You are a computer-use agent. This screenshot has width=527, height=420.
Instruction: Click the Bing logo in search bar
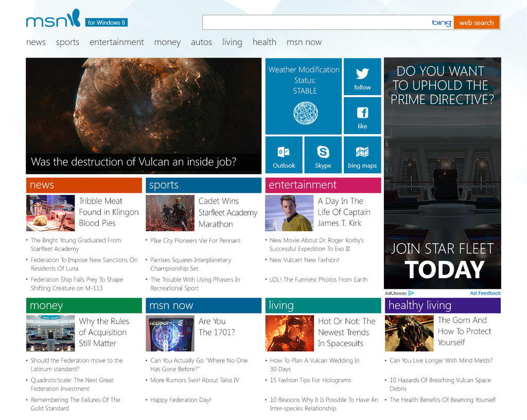coord(442,23)
